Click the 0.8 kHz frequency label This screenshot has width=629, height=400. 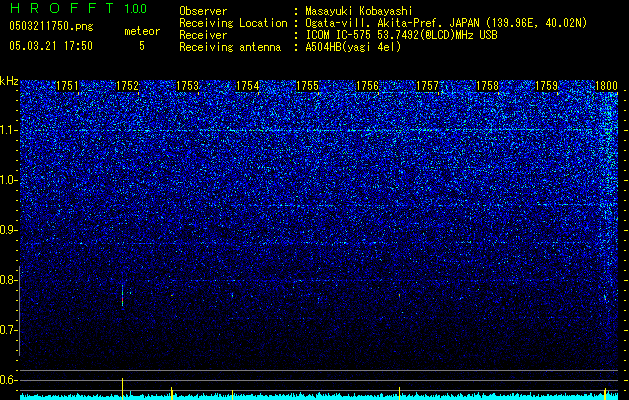coord(8,280)
